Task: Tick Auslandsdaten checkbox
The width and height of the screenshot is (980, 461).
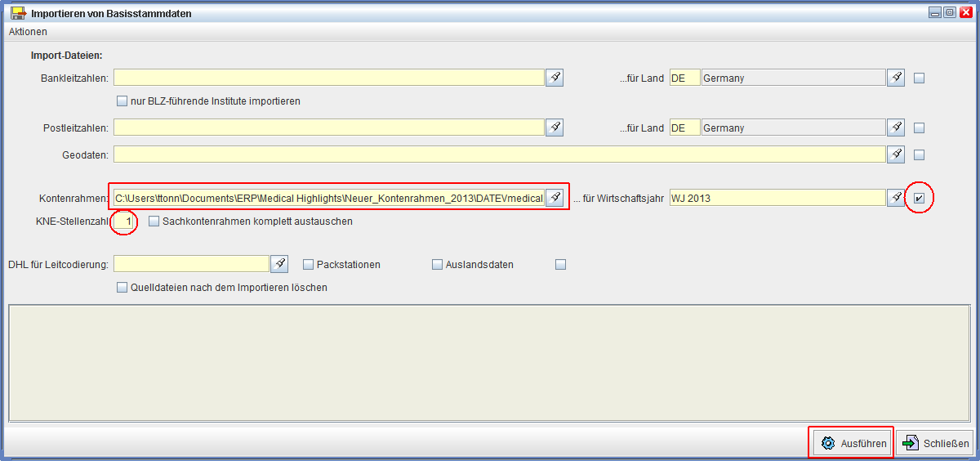Action: [437, 264]
